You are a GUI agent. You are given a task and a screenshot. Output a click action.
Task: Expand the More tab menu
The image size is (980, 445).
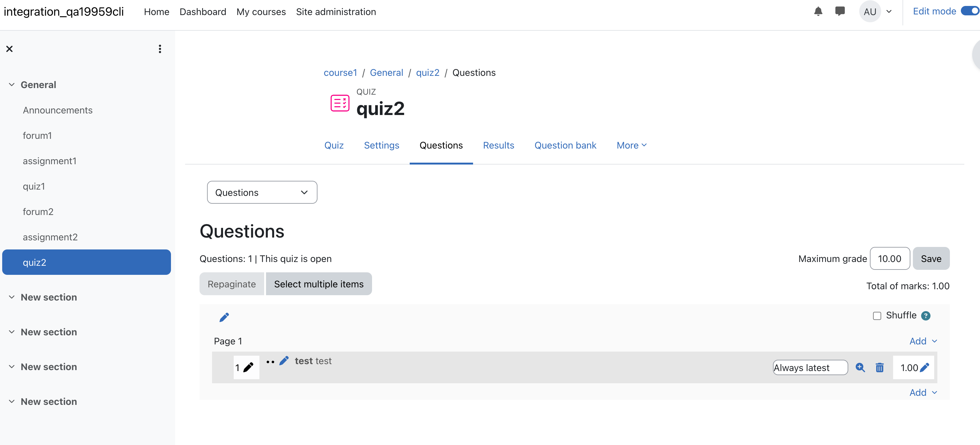pyautogui.click(x=631, y=145)
